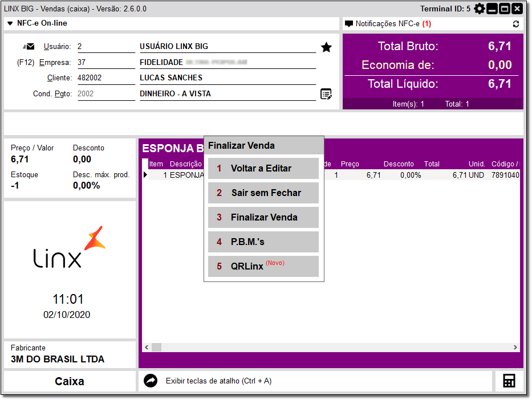Click the Preço column header
This screenshot has height=400, width=532.
pyautogui.click(x=350, y=164)
